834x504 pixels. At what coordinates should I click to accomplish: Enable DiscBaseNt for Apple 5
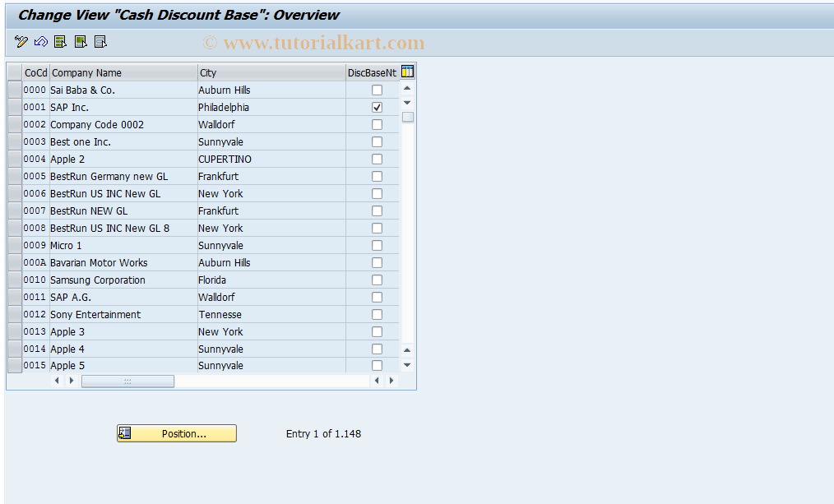coord(377,366)
